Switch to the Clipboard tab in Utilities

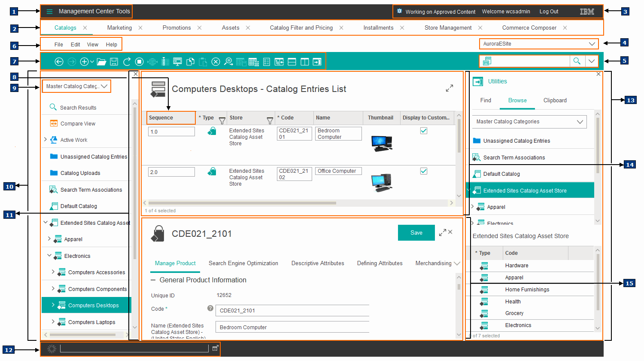555,100
